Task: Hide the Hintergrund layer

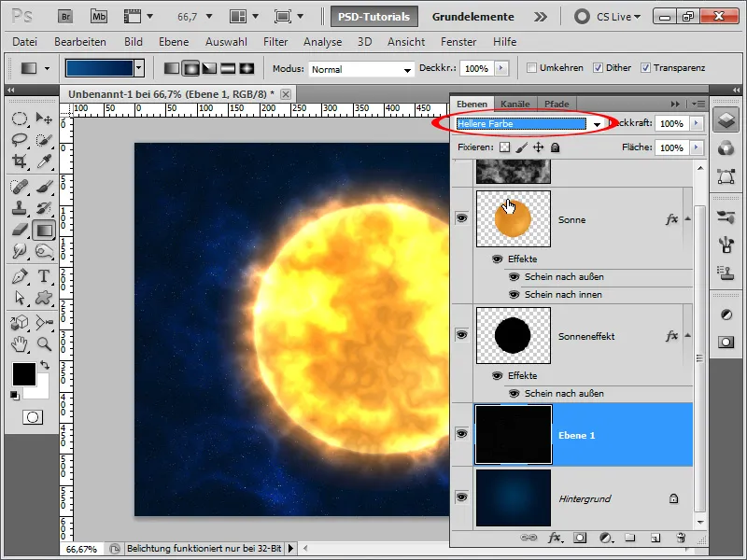Action: point(461,497)
